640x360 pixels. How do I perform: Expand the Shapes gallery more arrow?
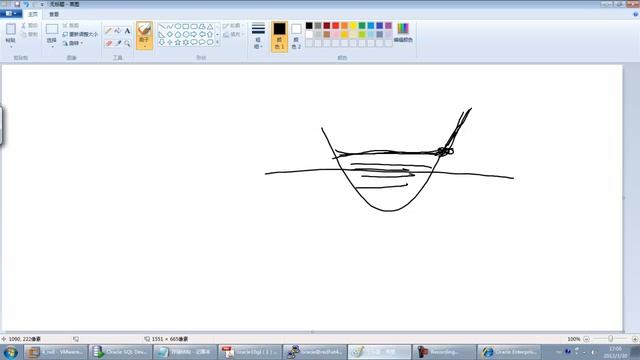click(218, 42)
